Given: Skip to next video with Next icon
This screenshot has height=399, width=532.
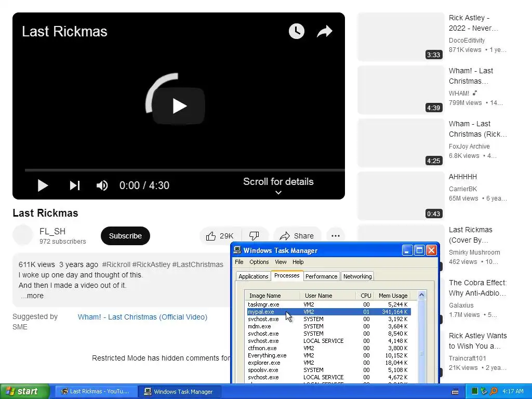Looking at the screenshot, I should click(x=75, y=185).
